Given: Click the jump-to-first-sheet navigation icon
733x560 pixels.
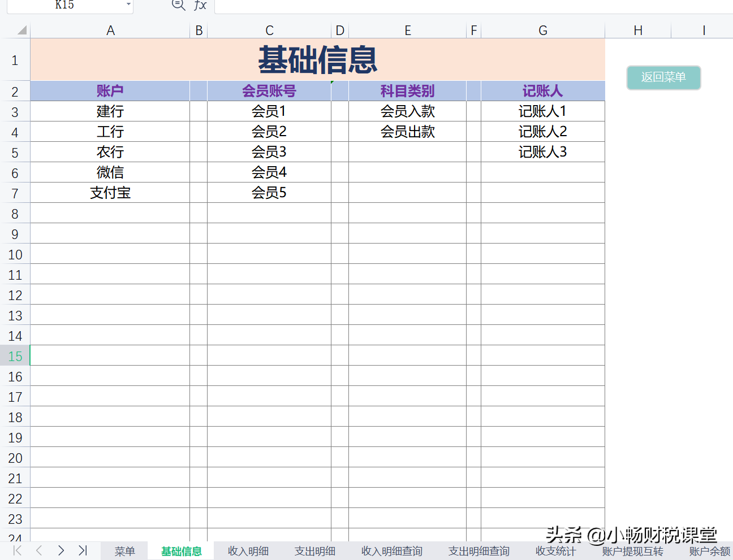Looking at the screenshot, I should [x=17, y=550].
